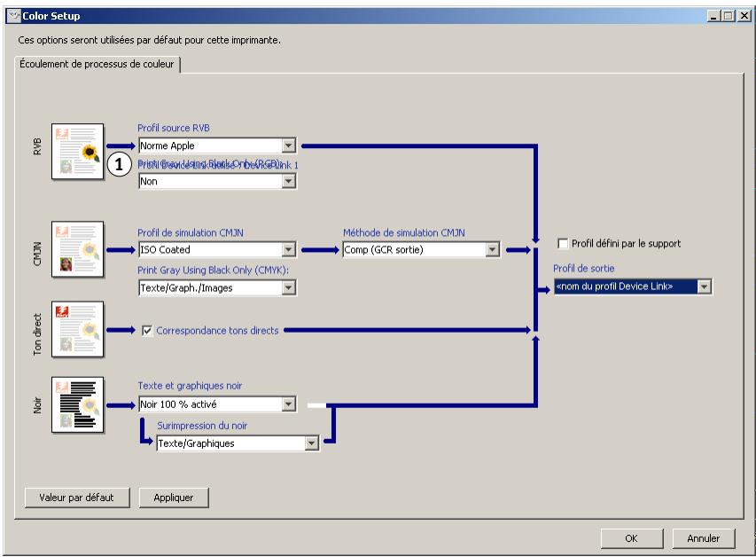Close the Color Setup window

pos(744,16)
